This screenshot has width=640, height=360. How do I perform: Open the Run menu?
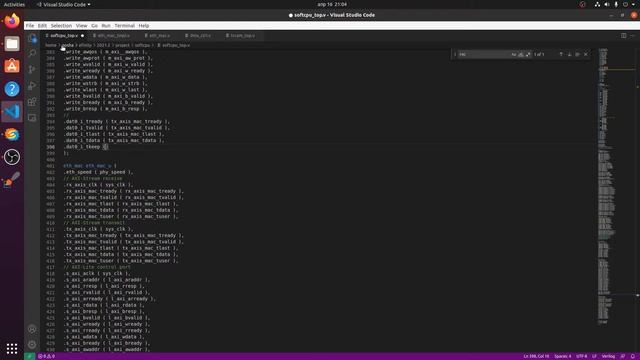pyautogui.click(x=106, y=25)
